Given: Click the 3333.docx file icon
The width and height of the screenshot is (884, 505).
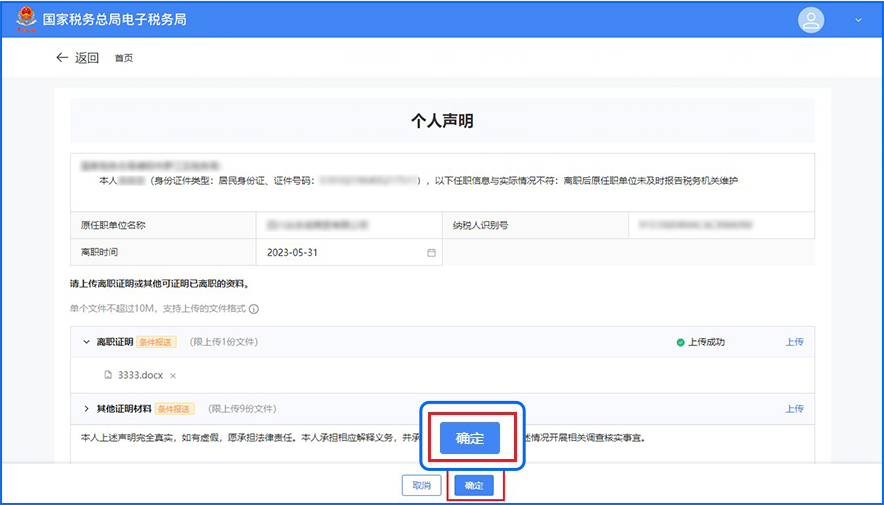Looking at the screenshot, I should click(x=108, y=376).
